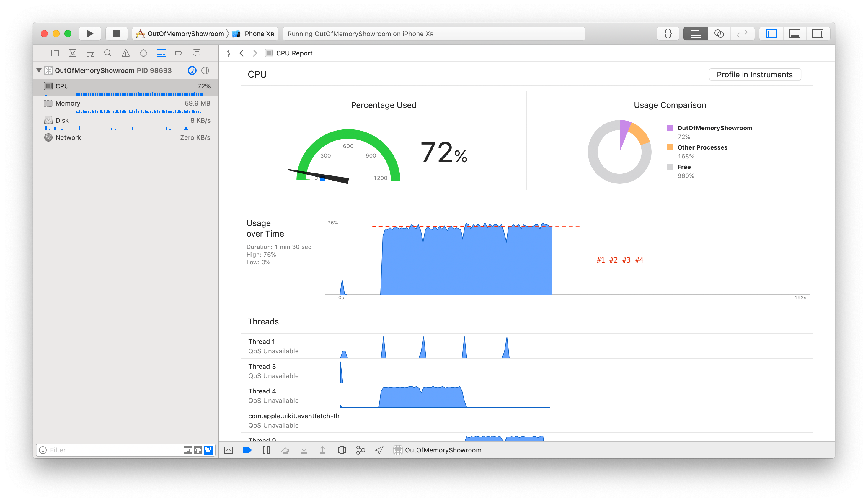Open the related items grid menu
868x502 pixels.
pos(228,53)
